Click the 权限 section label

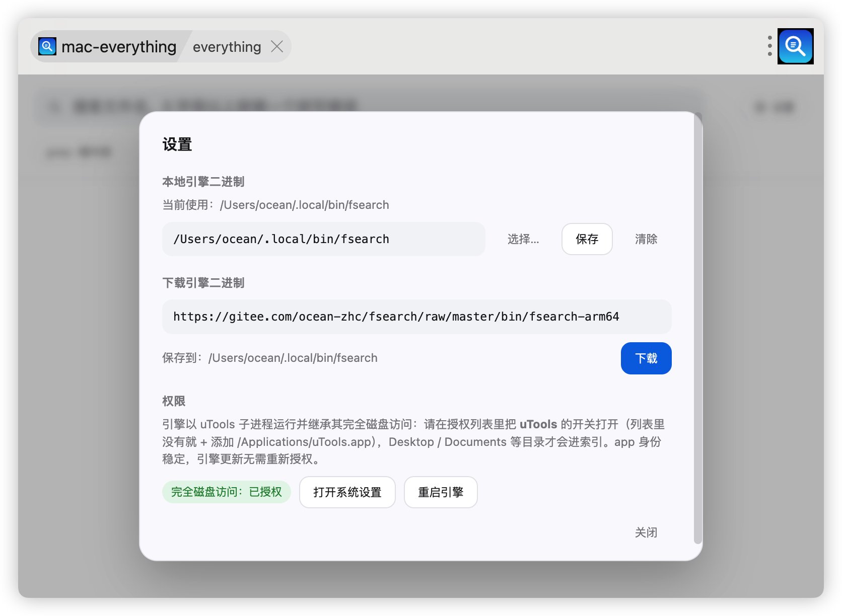point(174,401)
